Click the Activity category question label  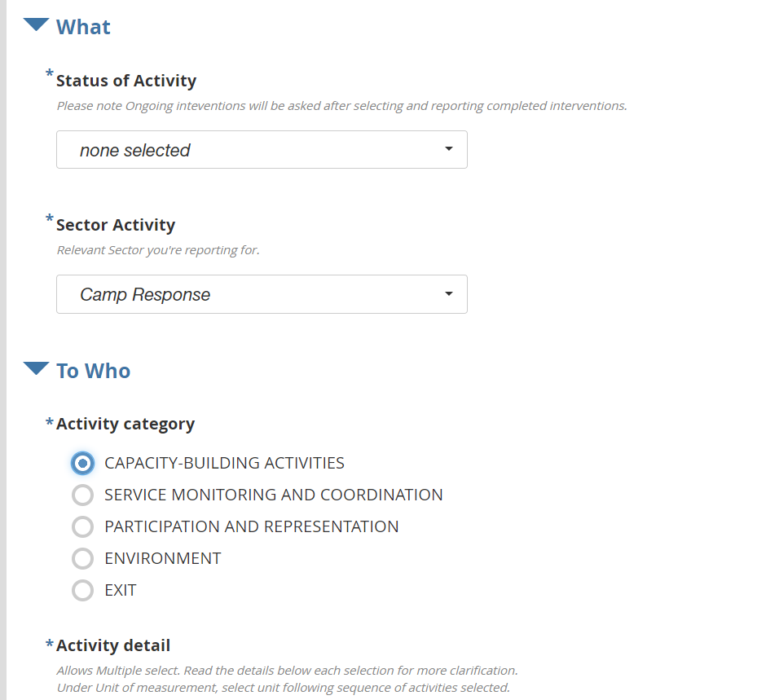click(x=125, y=424)
